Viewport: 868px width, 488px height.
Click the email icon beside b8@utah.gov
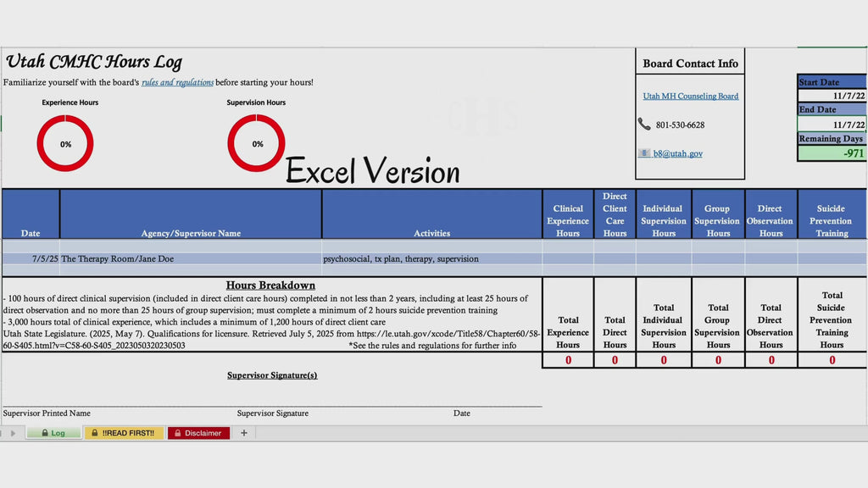coord(644,153)
